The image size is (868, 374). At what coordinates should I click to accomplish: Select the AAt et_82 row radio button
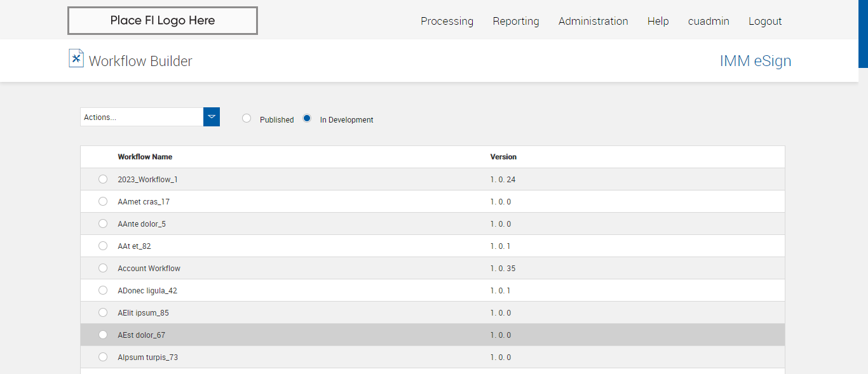103,246
